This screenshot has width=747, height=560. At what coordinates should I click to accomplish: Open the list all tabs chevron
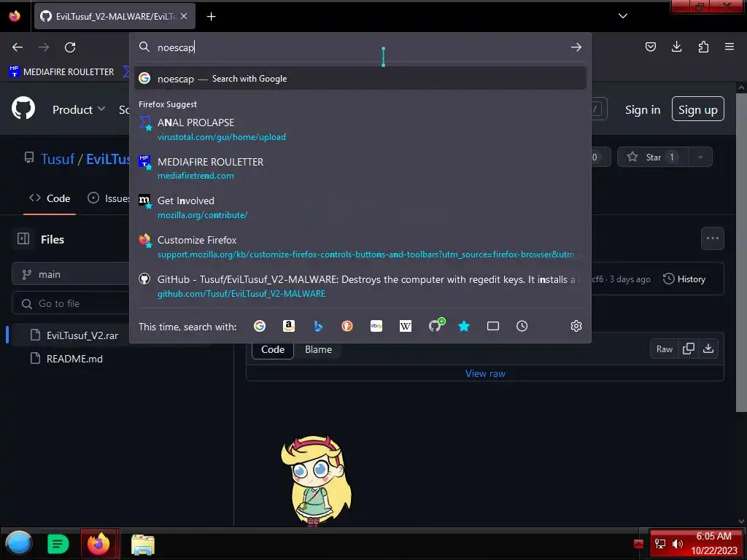pyautogui.click(x=623, y=16)
